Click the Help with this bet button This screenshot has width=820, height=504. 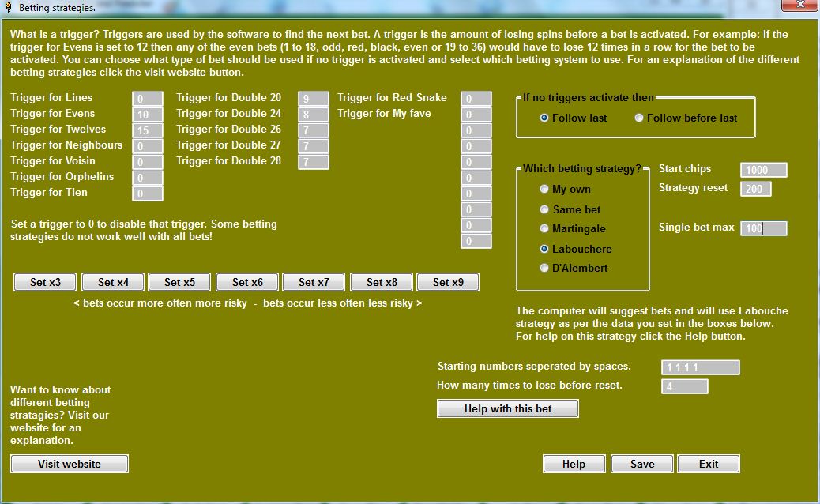[507, 408]
